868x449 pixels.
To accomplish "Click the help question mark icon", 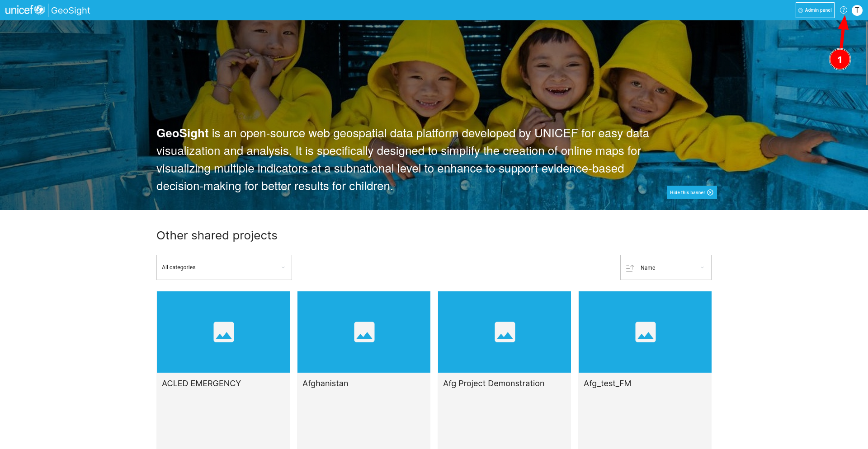I will coord(844,10).
